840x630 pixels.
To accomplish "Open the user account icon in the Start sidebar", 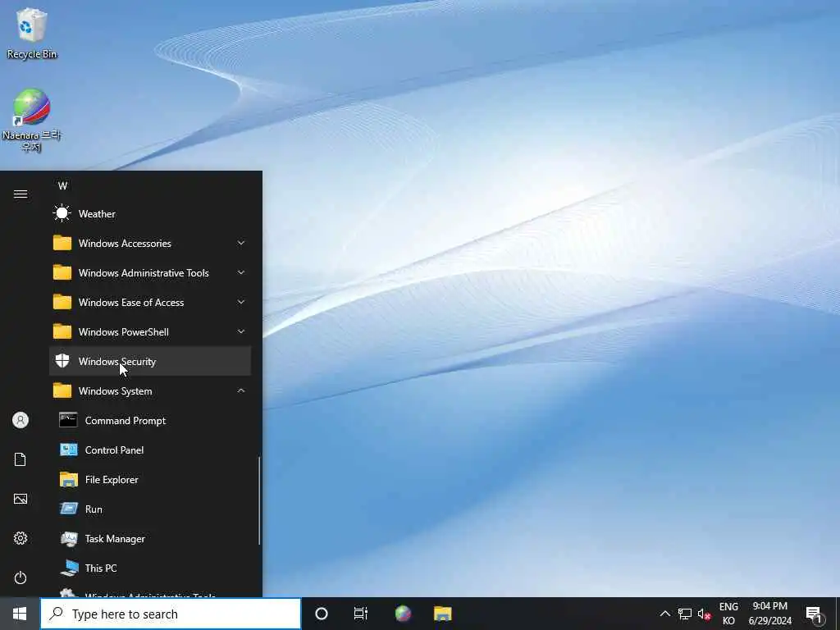I will click(x=21, y=420).
